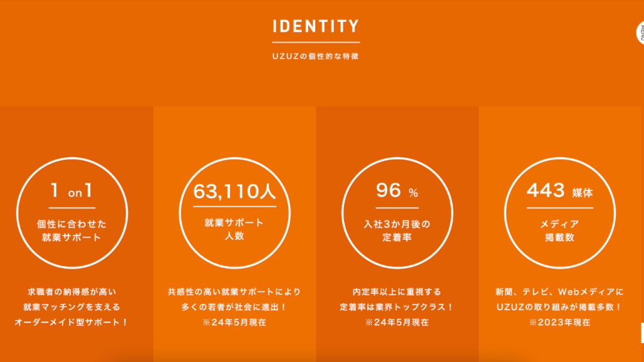Open the round MENU button

point(640,33)
